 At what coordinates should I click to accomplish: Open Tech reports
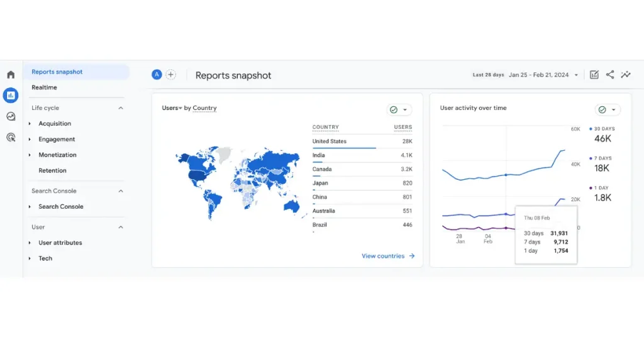45,258
